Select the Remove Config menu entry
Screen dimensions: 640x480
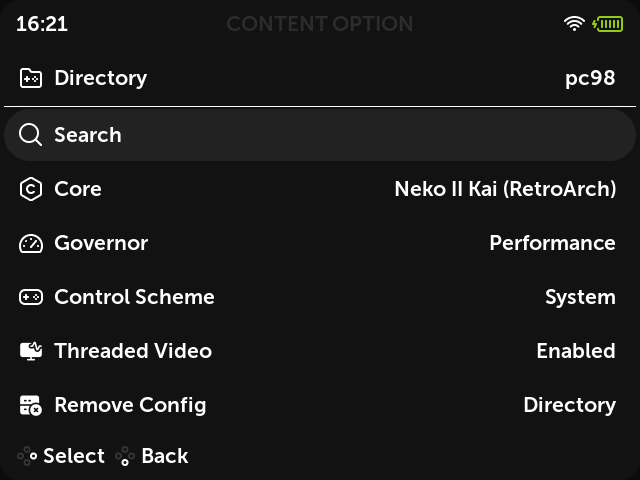point(320,405)
